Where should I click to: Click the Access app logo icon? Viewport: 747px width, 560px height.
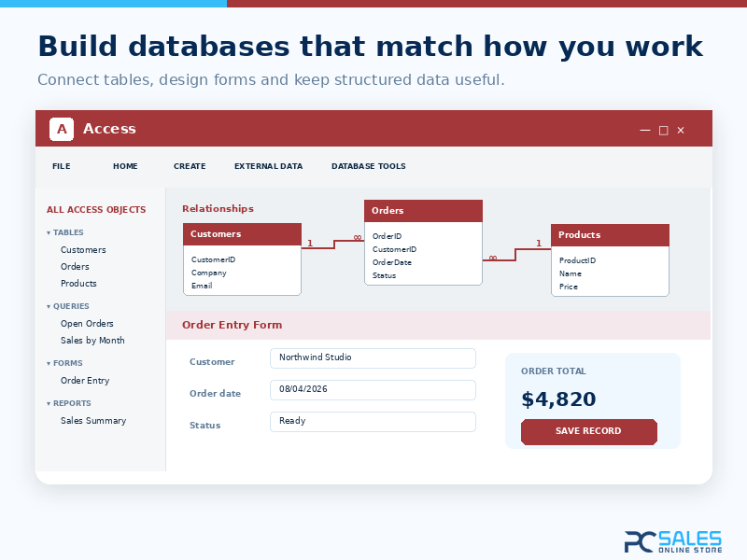click(62, 129)
